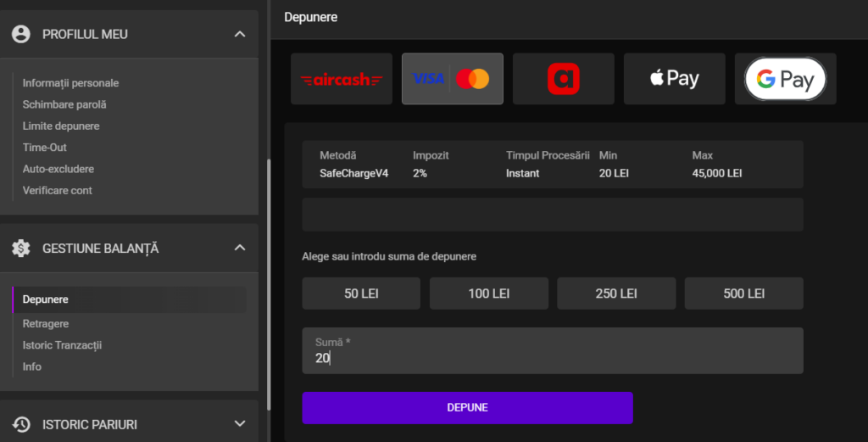Expand the Istoric Pariuri section chevron
This screenshot has height=442, width=868.
point(240,424)
